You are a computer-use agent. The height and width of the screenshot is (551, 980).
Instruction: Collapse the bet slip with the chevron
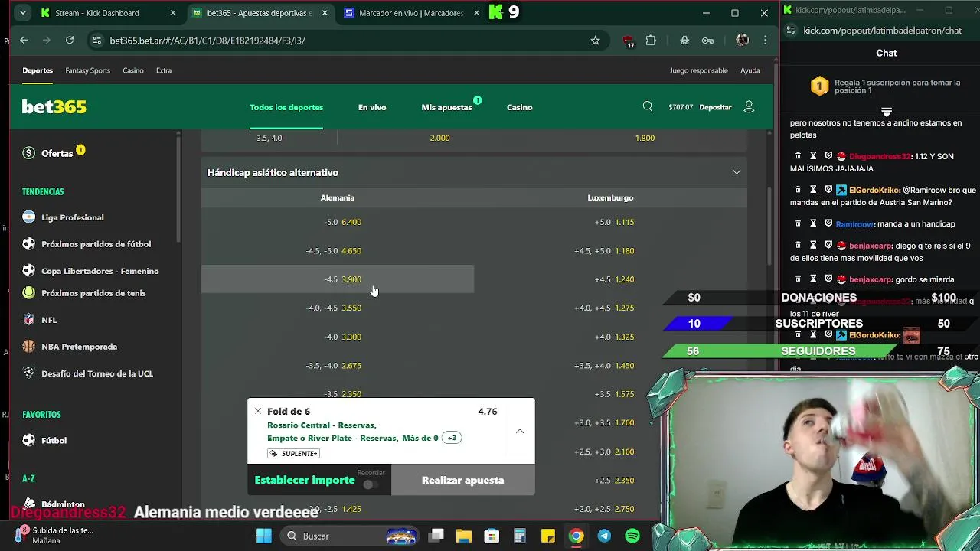coord(520,431)
